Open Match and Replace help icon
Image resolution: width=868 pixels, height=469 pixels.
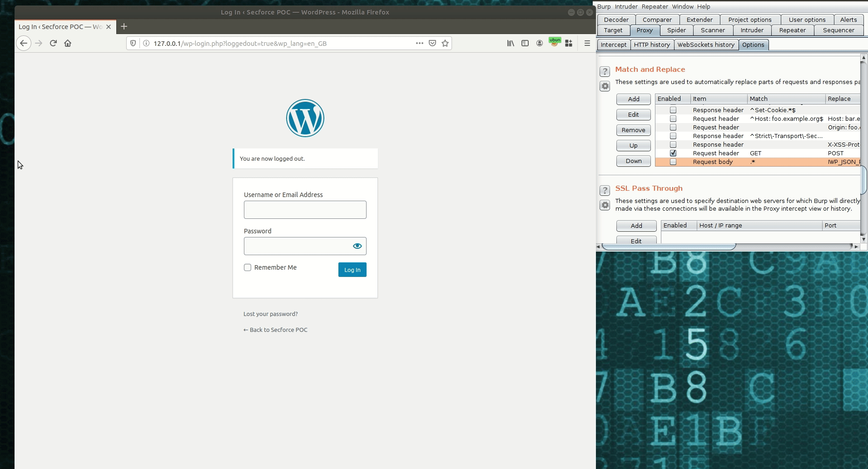point(605,71)
